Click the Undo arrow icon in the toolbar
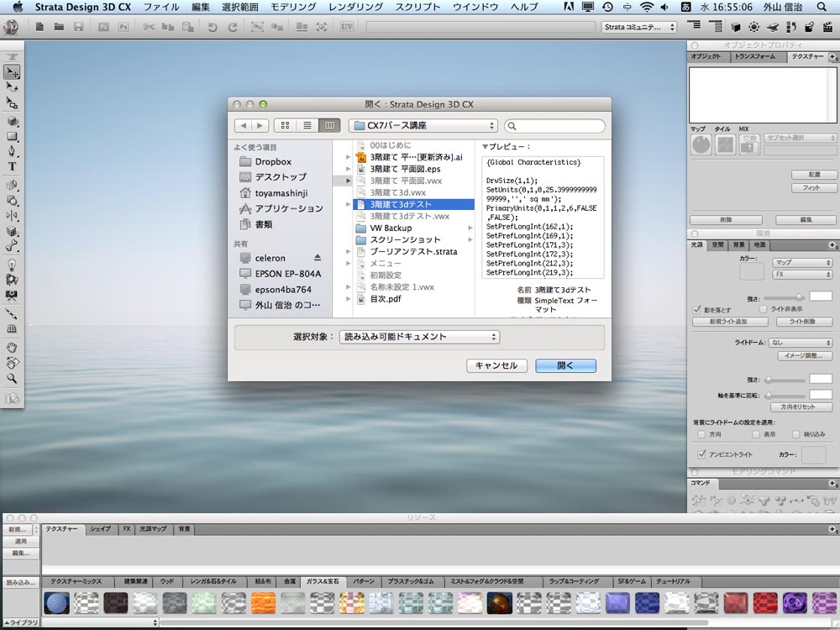This screenshot has width=840, height=630. 213,27
